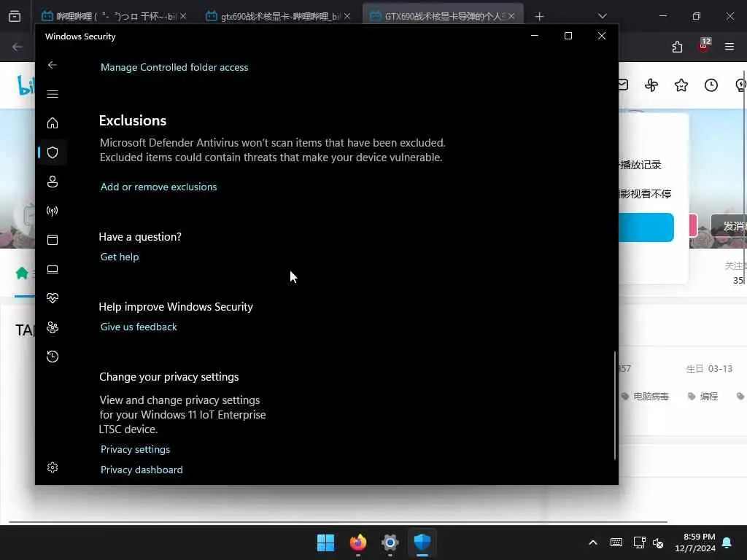Open bilibili dynamics fan icon
This screenshot has width=747, height=560.
(x=651, y=85)
